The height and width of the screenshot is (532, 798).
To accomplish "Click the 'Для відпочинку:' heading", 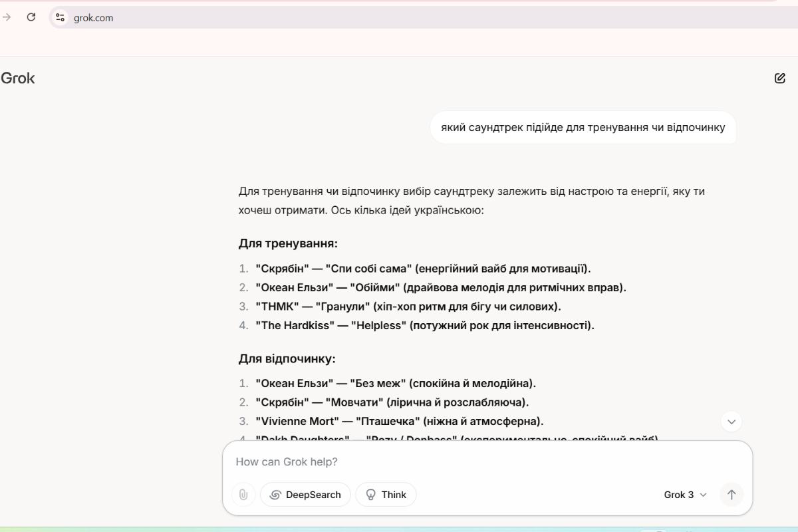I will pyautogui.click(x=287, y=358).
